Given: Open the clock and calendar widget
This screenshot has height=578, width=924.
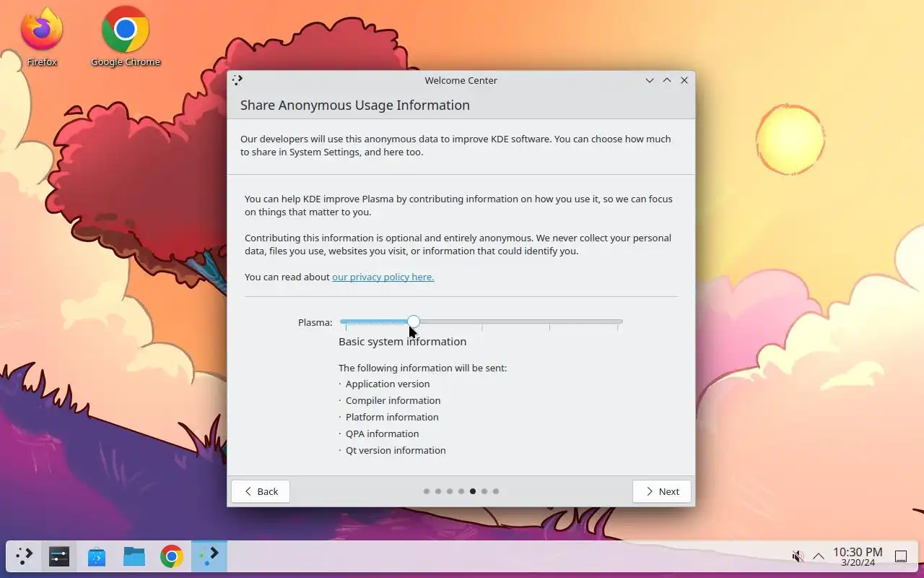Looking at the screenshot, I should point(858,556).
